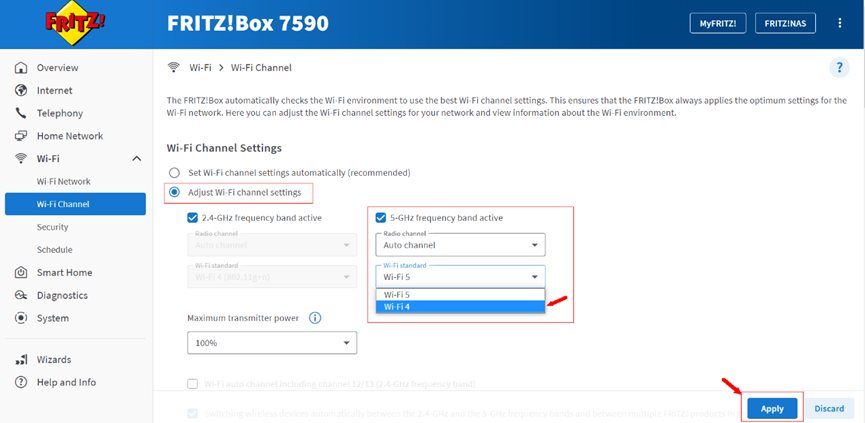The width and height of the screenshot is (865, 423).
Task: Show info for maximum transmitter power
Action: [x=315, y=318]
